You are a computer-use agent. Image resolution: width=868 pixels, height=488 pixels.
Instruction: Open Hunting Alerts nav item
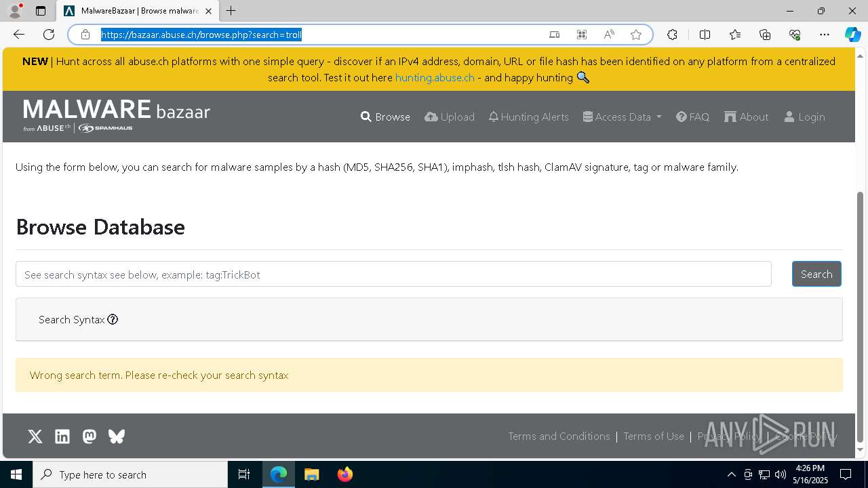[x=528, y=117]
